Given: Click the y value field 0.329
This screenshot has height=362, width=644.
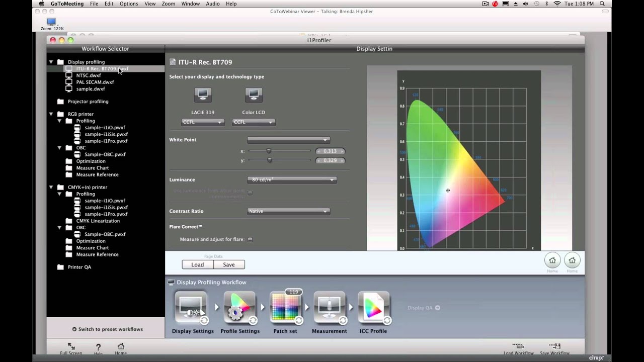Looking at the screenshot, I should click(x=330, y=160).
